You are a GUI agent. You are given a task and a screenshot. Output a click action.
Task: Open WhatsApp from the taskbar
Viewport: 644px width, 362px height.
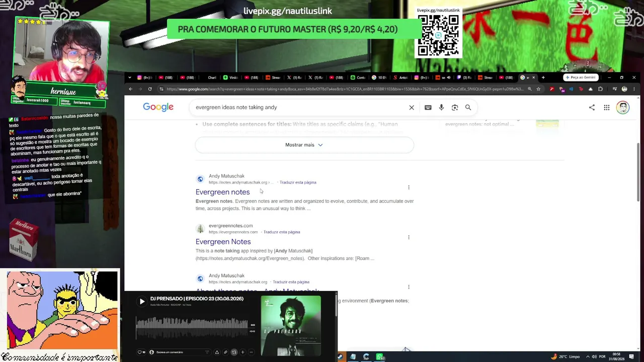point(380,357)
